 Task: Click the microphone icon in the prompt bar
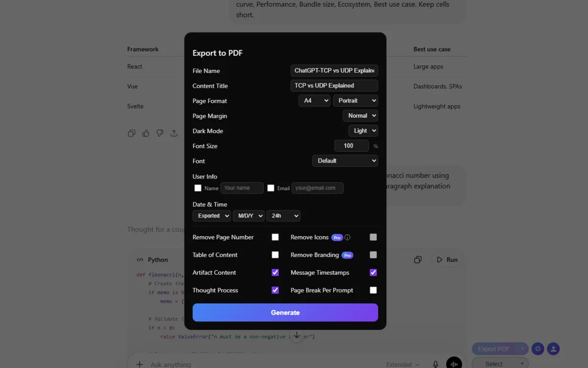pyautogui.click(x=435, y=364)
